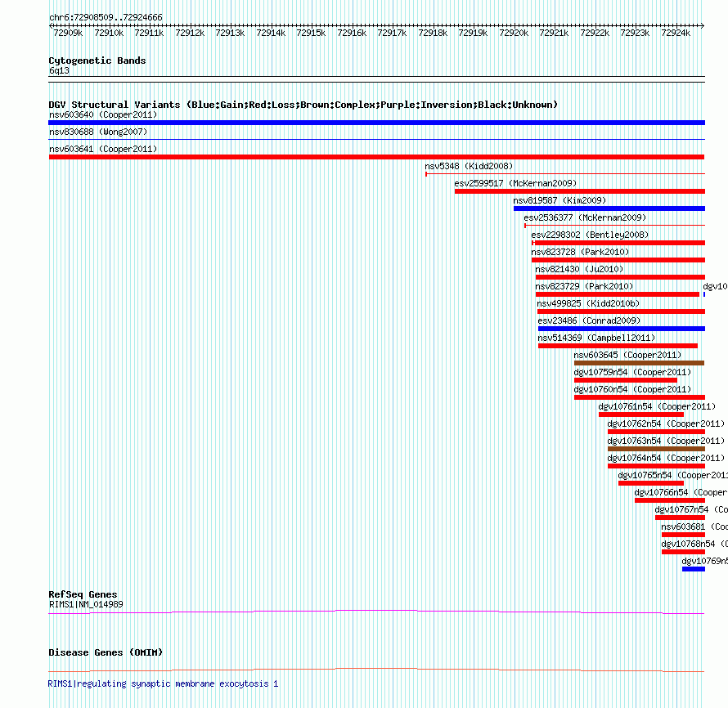Click the dgv10763n54 brown complex bar

657,449
